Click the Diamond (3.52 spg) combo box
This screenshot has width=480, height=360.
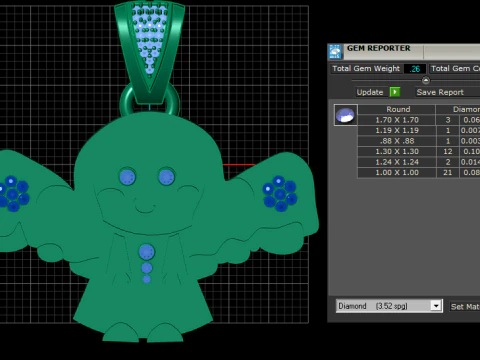click(x=389, y=306)
